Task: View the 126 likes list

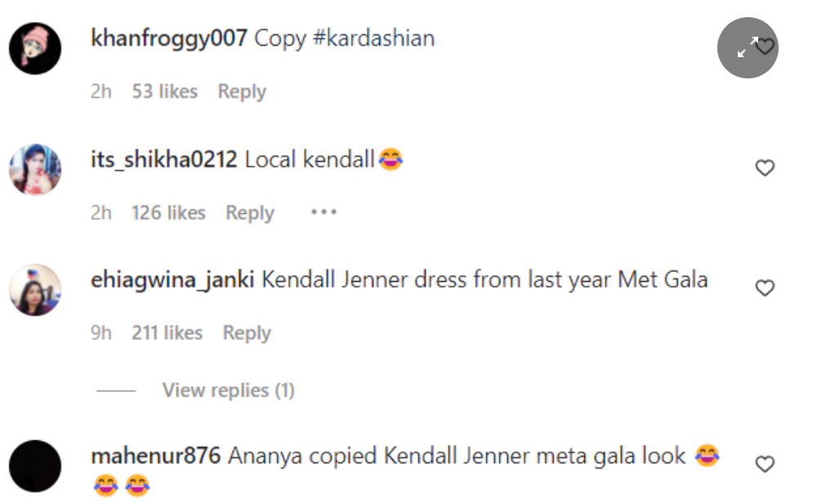Action: [168, 212]
